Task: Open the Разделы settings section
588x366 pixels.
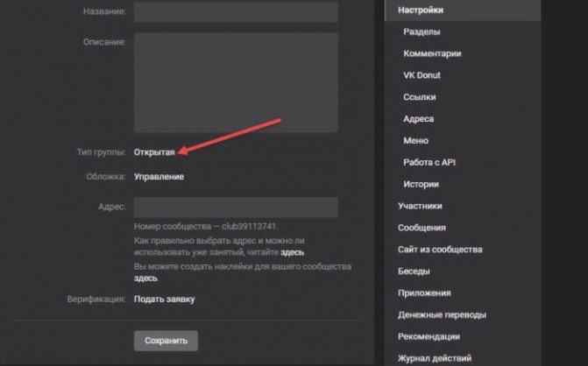Action: 422,32
